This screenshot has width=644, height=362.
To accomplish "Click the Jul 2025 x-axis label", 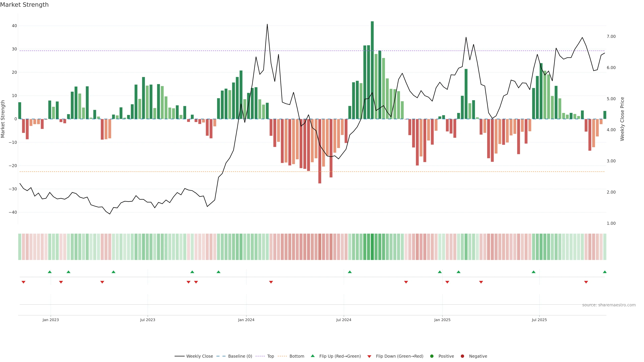I will (539, 320).
